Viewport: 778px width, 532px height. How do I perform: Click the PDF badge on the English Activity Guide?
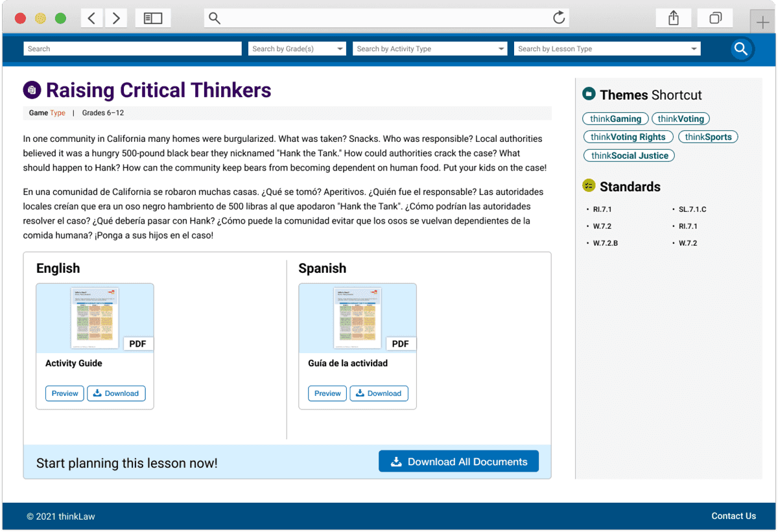tap(137, 343)
